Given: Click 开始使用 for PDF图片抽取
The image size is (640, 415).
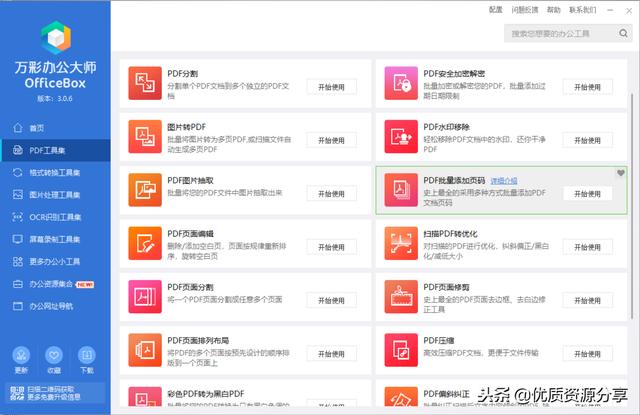Looking at the screenshot, I should [331, 194].
